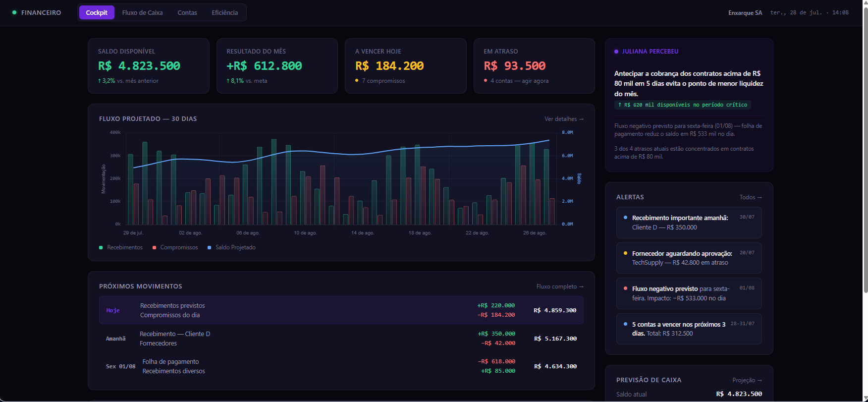Click the '7 compromissos' label
Screen dimensions: 868x402
(x=383, y=81)
